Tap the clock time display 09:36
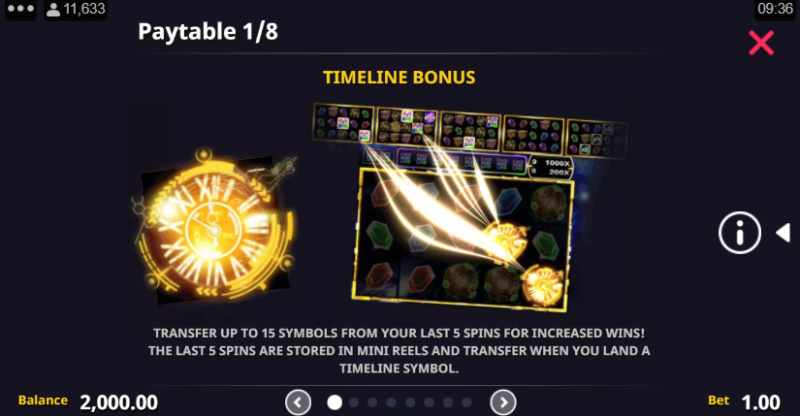 point(775,9)
